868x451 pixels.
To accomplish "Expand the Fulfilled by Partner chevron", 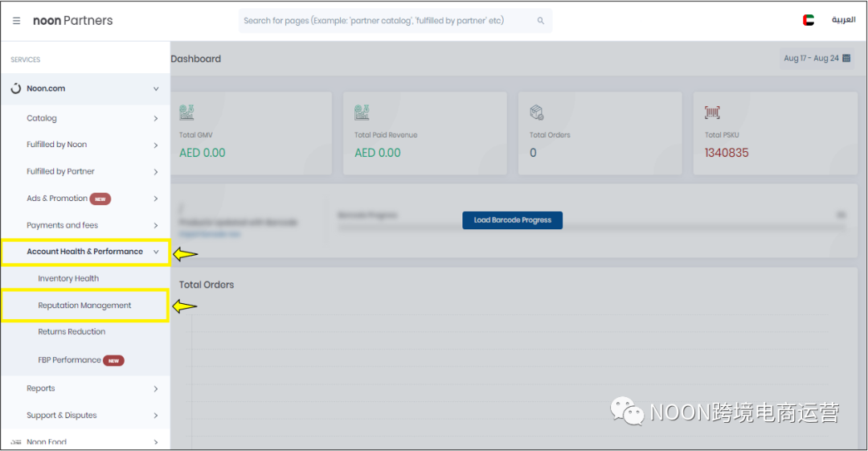I will pyautogui.click(x=156, y=172).
